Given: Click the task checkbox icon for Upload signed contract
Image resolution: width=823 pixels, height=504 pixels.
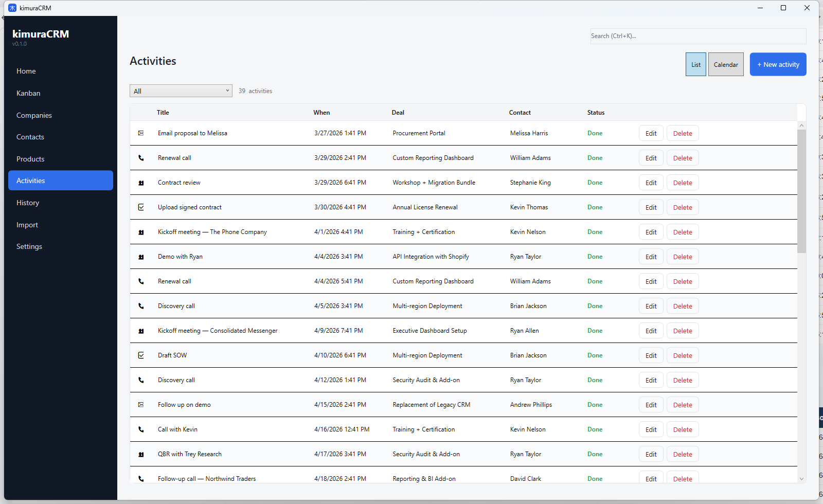Looking at the screenshot, I should tap(141, 207).
